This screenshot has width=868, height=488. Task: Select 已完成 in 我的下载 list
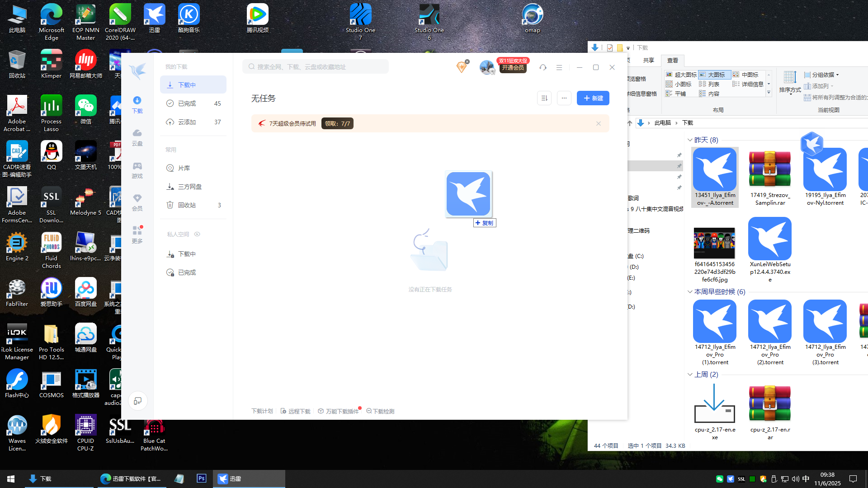[187, 103]
